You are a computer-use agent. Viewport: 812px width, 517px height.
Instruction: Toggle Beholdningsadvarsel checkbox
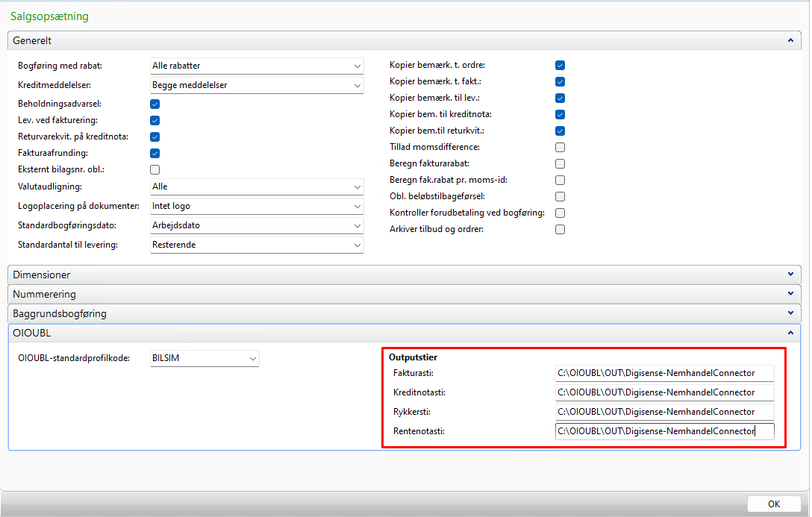pyautogui.click(x=154, y=104)
